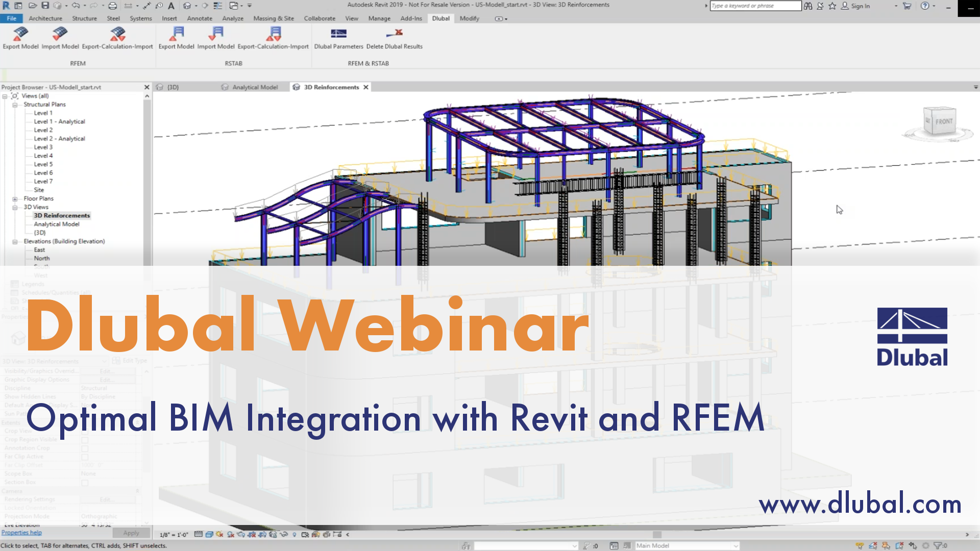
Task: Select North elevation in Project Browser
Action: [x=42, y=258]
